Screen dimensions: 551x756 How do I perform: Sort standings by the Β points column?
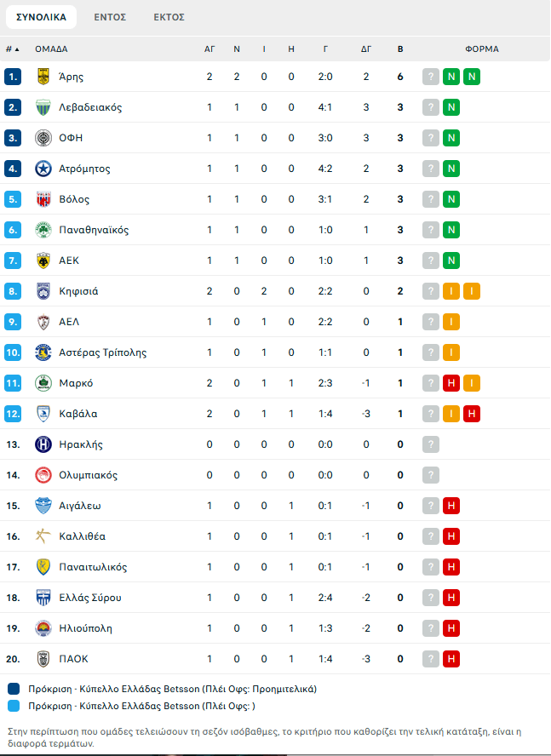[x=400, y=49]
